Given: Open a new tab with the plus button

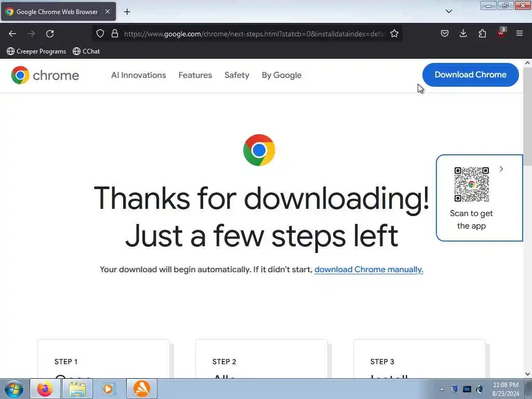Looking at the screenshot, I should click(127, 12).
